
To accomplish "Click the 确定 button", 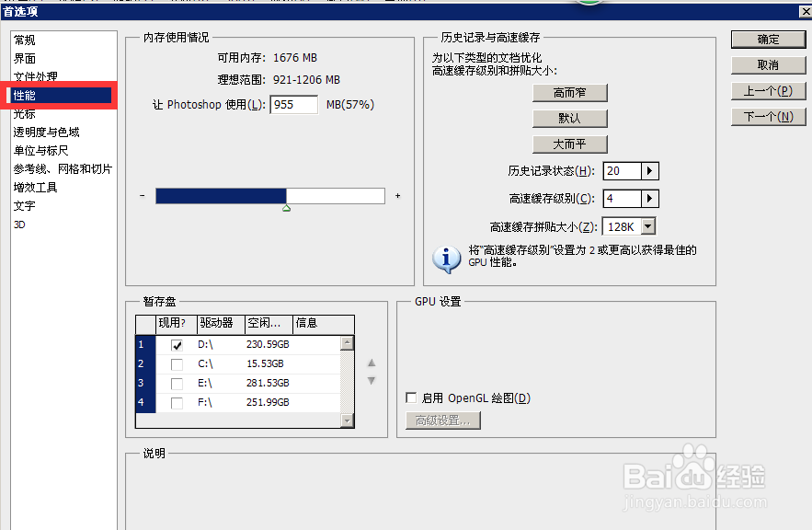I will pyautogui.click(x=769, y=40).
